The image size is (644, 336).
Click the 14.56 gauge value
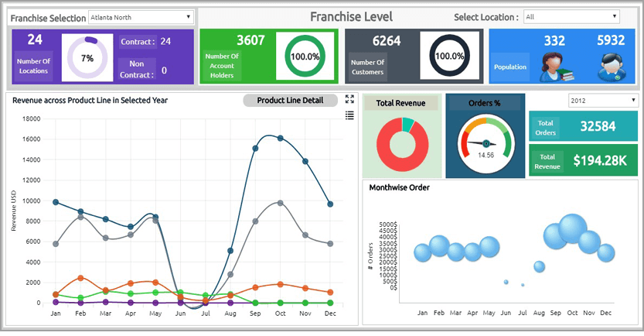pos(486,155)
